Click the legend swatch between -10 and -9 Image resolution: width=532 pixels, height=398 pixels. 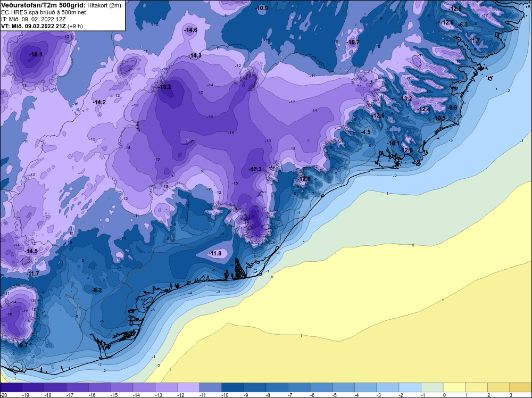(232, 387)
